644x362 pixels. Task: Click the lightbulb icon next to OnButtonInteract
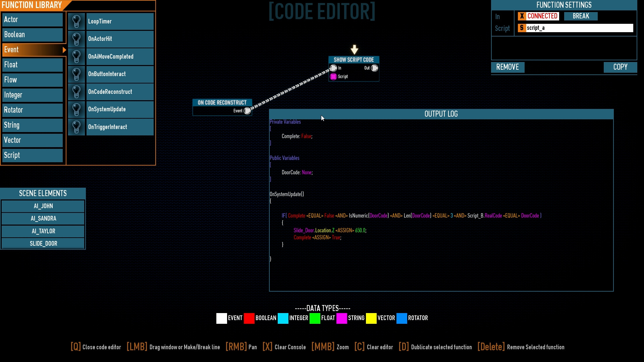[x=76, y=74]
